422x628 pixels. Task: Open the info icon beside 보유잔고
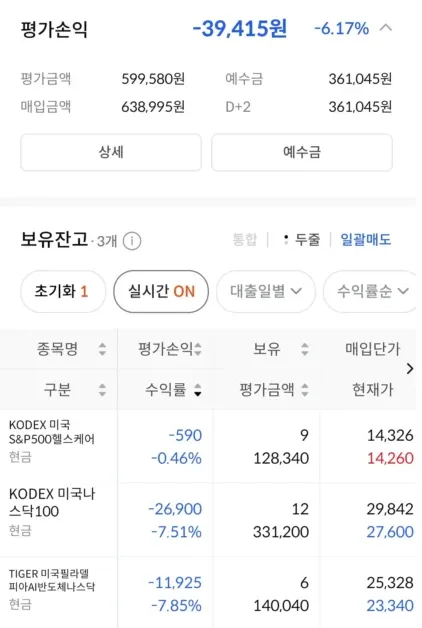(x=132, y=241)
